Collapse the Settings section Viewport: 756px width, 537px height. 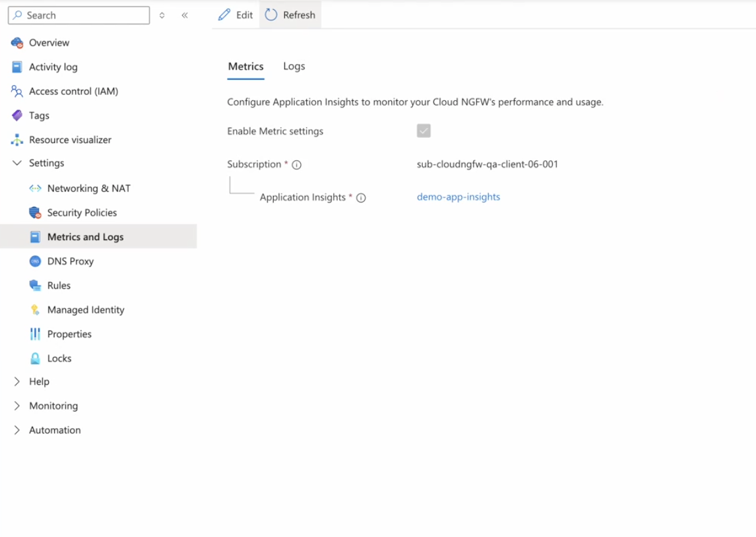pyautogui.click(x=17, y=163)
